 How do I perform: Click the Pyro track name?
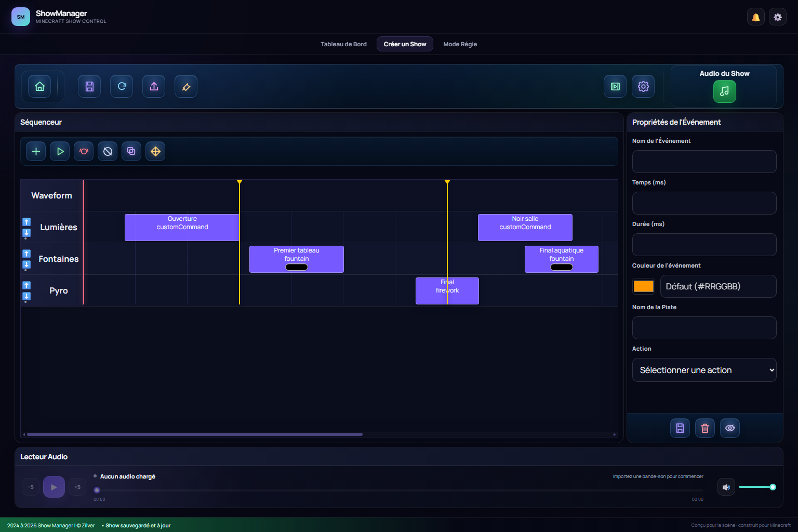(x=59, y=290)
